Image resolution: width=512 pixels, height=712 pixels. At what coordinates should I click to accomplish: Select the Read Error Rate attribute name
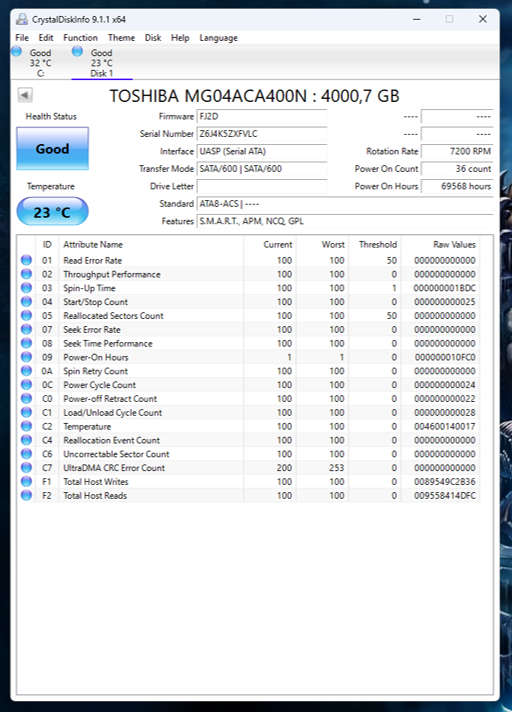(x=93, y=260)
